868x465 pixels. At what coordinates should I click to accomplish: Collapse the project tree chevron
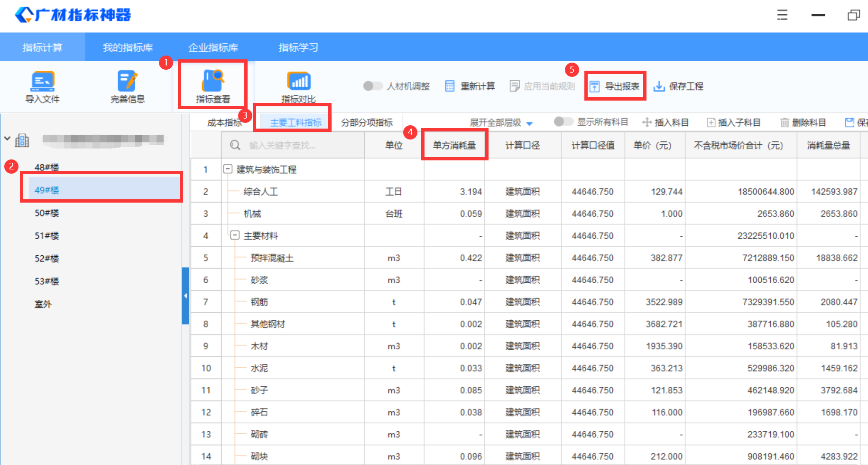(x=7, y=139)
